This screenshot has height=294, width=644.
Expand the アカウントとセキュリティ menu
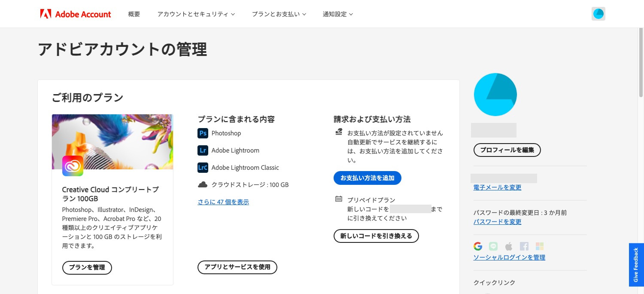tap(196, 14)
